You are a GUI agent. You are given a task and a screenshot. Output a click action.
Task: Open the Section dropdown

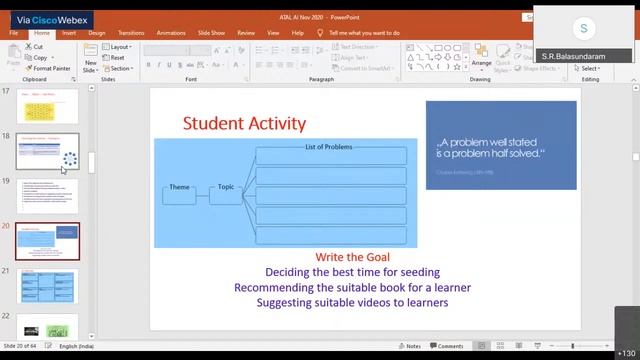pos(118,68)
